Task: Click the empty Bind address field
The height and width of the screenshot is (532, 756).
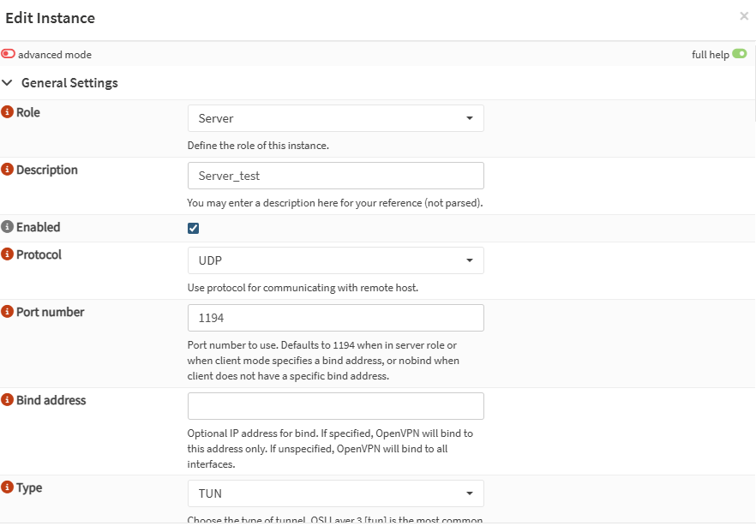Action: tap(335, 406)
